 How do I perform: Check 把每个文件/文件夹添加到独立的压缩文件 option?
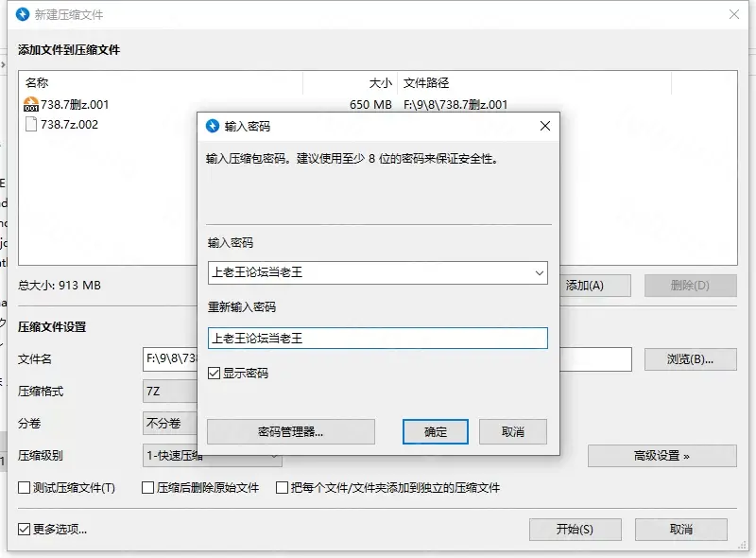point(282,488)
